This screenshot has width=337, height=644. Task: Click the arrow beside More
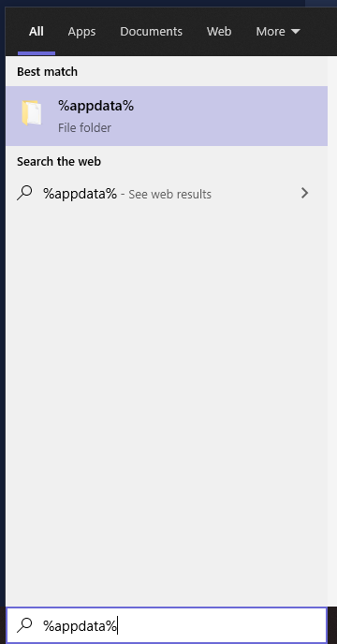pos(296,32)
